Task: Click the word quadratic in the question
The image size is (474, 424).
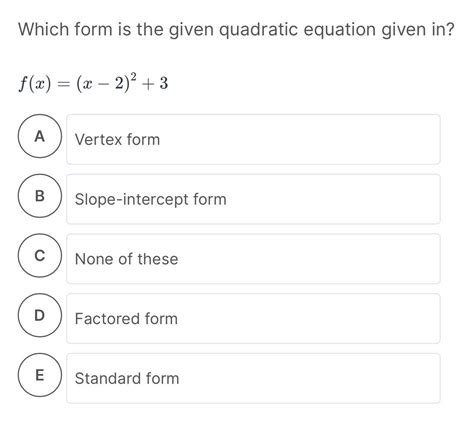Action: 258,30
